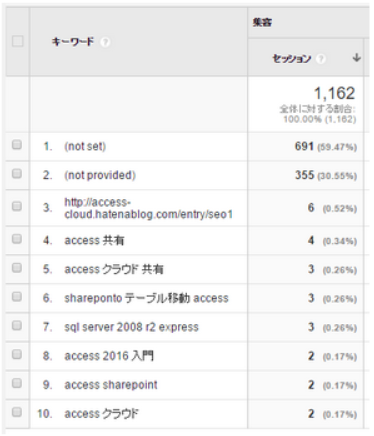Viewport: 374px width, 436px height.
Task: Open the (not provided) keyword link
Action: [x=100, y=175]
